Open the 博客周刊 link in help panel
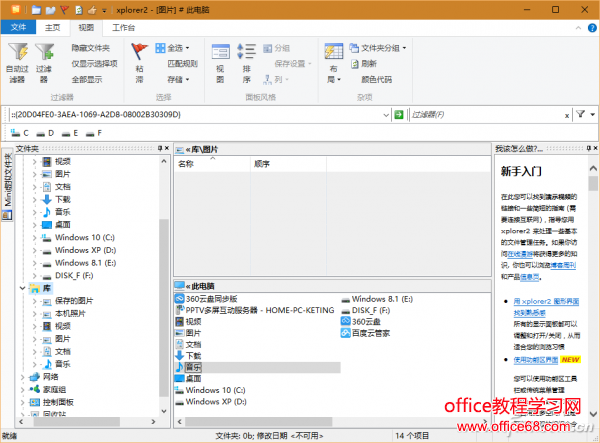 (x=563, y=265)
